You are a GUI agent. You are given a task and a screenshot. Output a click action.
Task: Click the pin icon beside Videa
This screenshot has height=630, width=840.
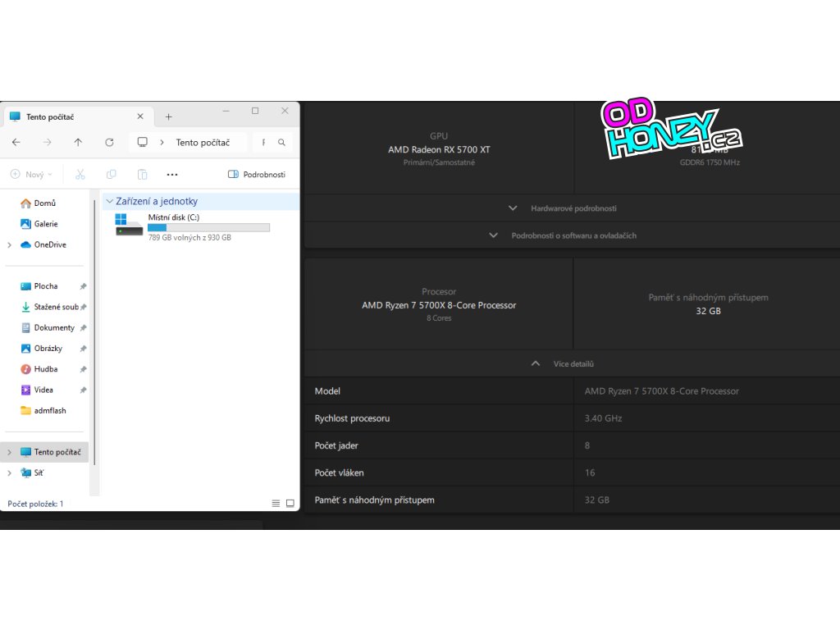[x=83, y=390]
